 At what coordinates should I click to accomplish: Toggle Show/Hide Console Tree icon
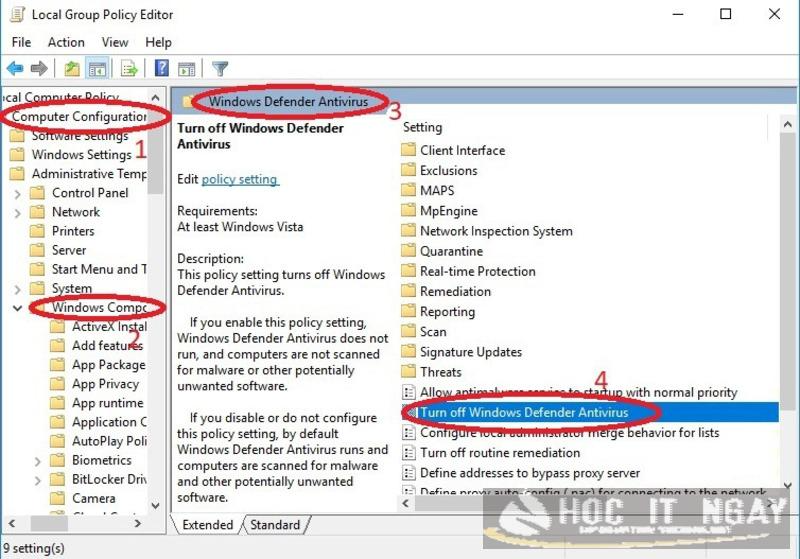(97, 68)
